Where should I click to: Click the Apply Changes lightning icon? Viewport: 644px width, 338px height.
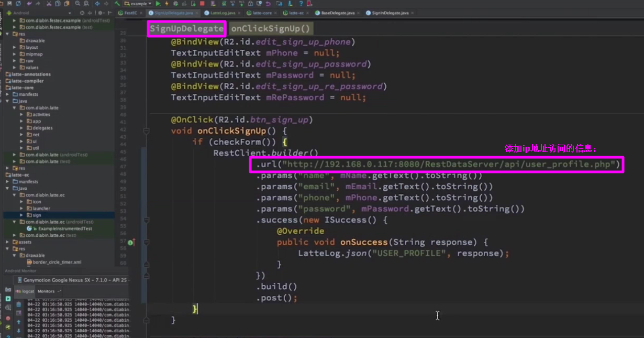(166, 4)
